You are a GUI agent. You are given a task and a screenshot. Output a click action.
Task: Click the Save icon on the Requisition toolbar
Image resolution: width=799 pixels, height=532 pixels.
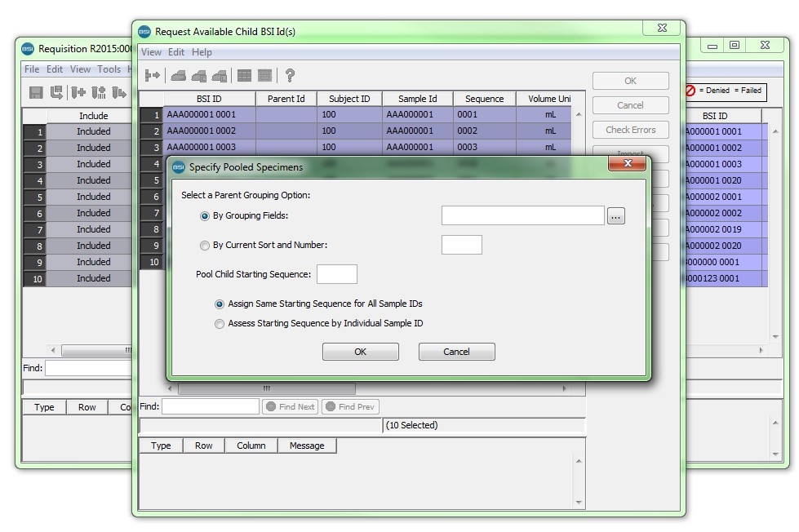[37, 92]
